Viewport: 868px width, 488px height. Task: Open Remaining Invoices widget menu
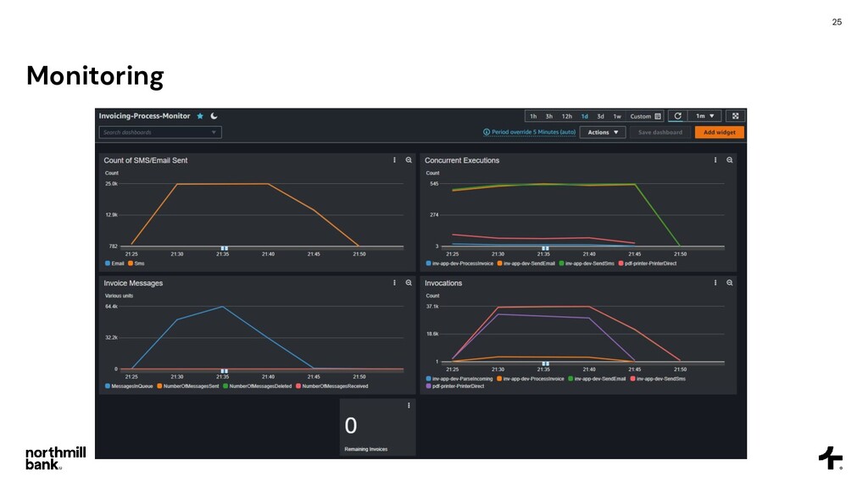point(409,406)
